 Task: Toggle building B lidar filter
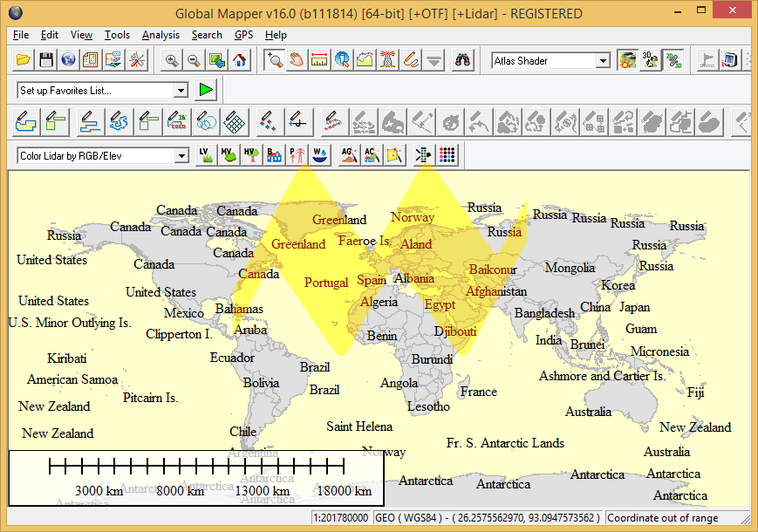[x=274, y=155]
